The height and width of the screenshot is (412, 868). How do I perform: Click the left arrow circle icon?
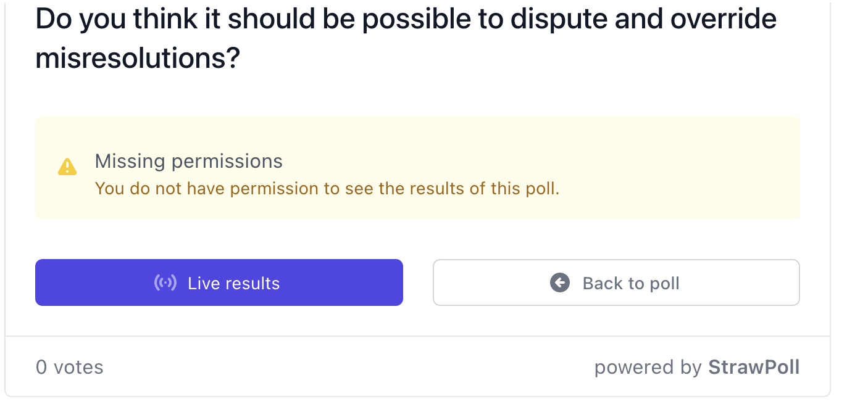(x=560, y=283)
